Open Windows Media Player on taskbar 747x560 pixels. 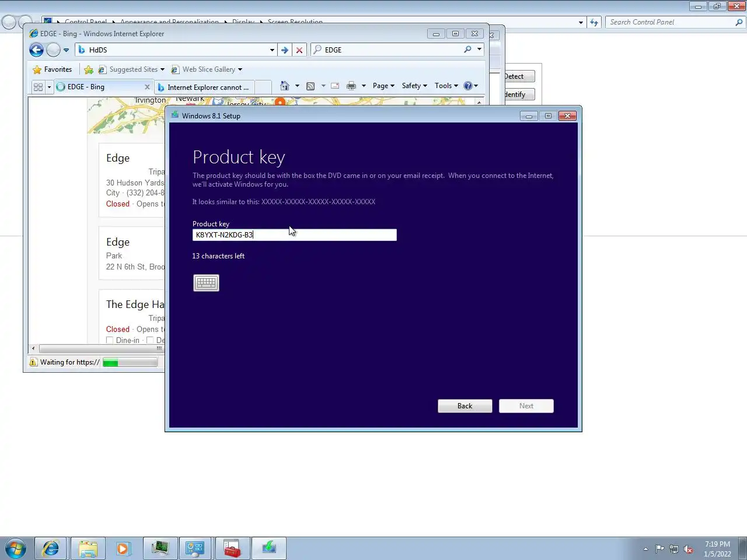(123, 548)
